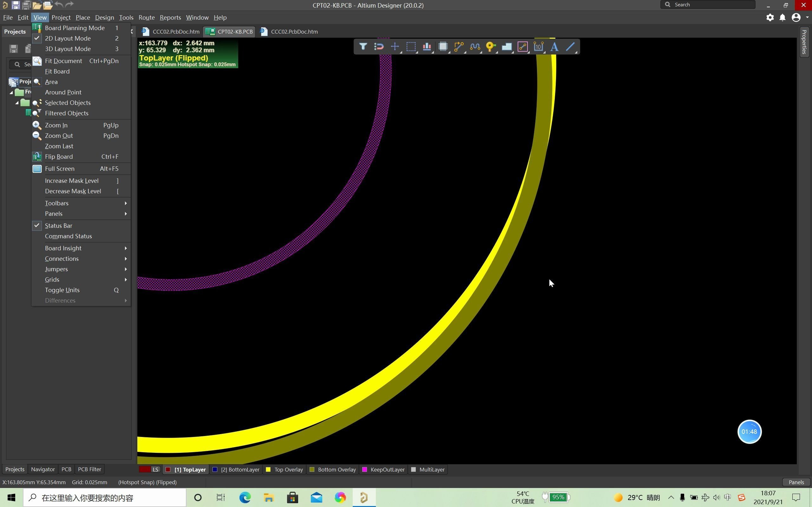The image size is (812, 507).
Task: Click the place polygon pour icon
Action: [506, 47]
